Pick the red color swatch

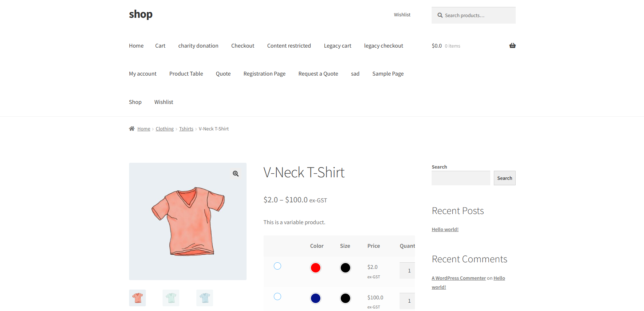316,268
